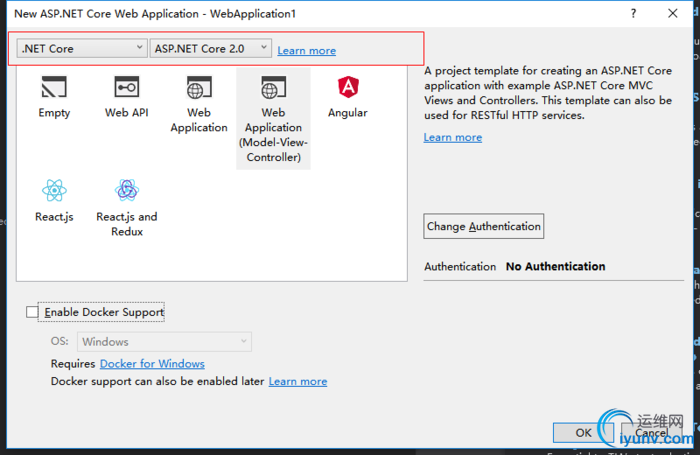
Task: Click Learn more beside version dropdown
Action: [x=307, y=50]
